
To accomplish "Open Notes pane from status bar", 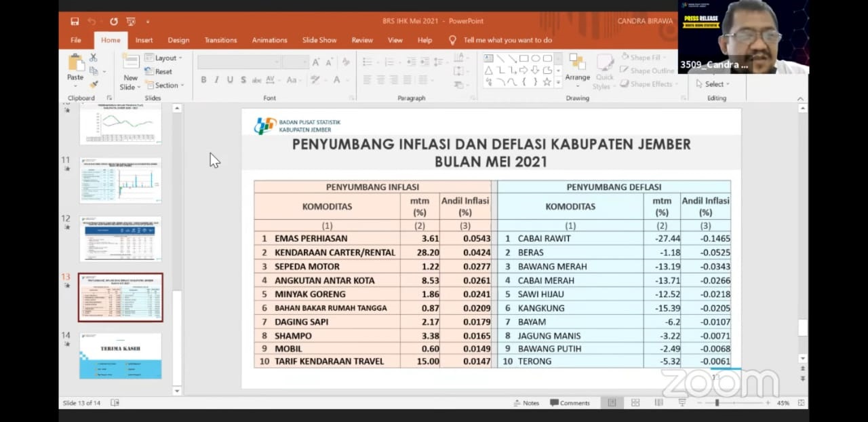I will click(x=527, y=402).
